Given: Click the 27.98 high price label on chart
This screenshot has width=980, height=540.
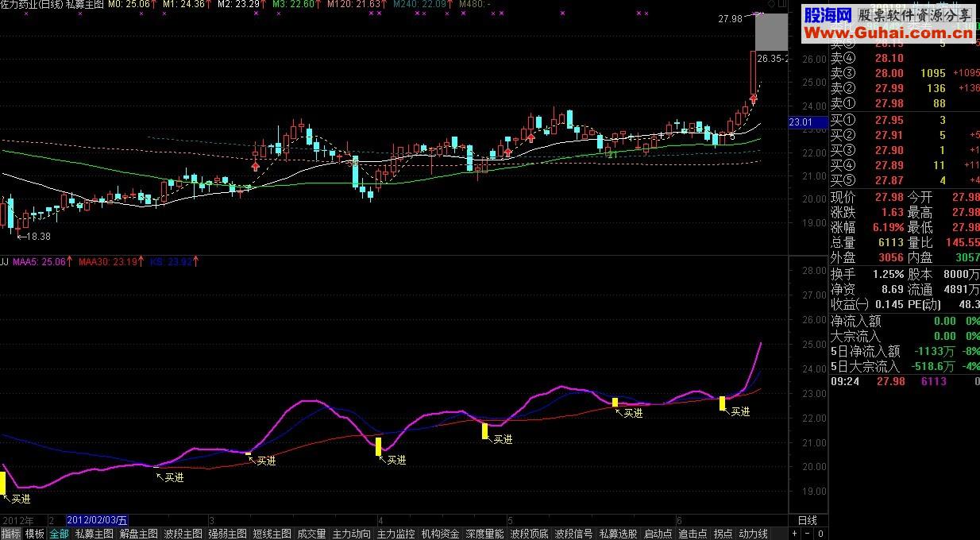Looking at the screenshot, I should pos(731,18).
